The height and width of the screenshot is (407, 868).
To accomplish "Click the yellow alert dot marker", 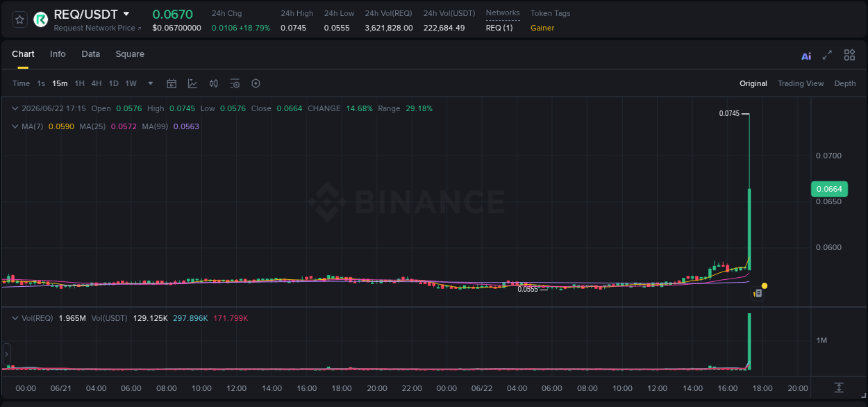I will coord(765,285).
